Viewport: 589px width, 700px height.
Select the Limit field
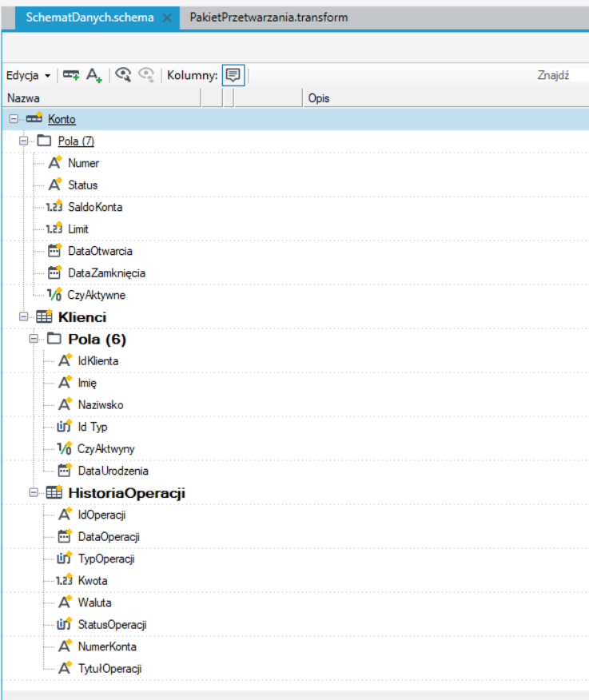78,229
